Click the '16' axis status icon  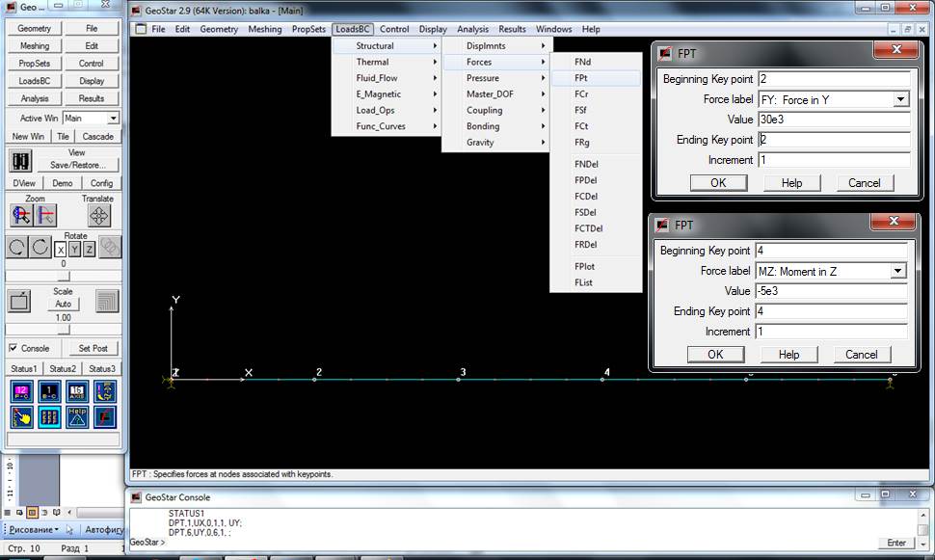tap(77, 392)
